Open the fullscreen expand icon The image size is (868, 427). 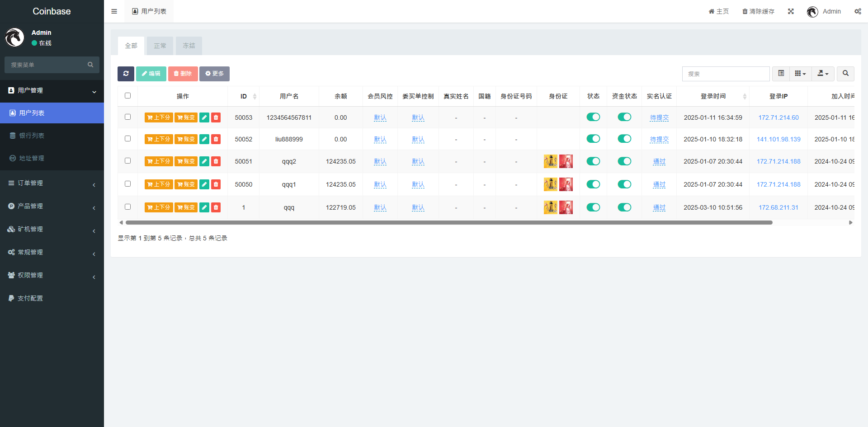coord(791,11)
